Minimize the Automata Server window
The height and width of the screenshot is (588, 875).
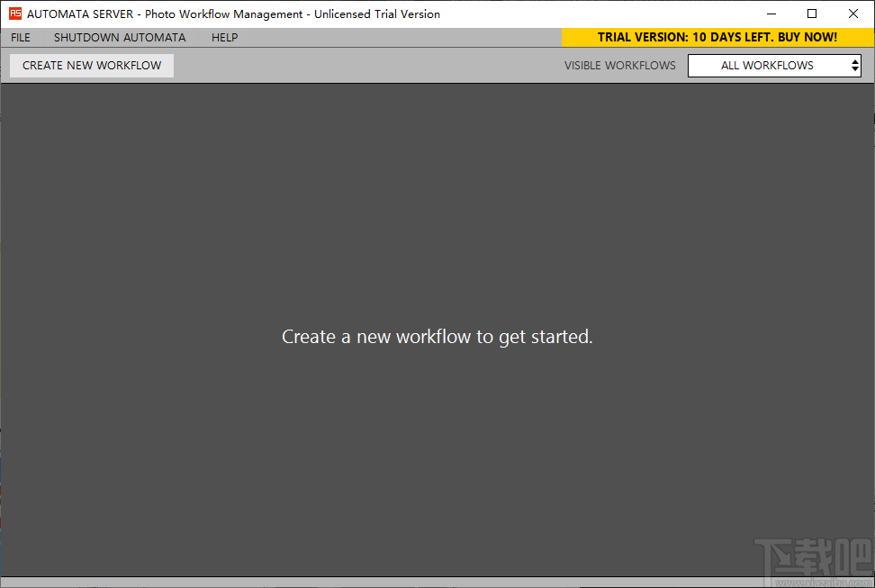(771, 14)
